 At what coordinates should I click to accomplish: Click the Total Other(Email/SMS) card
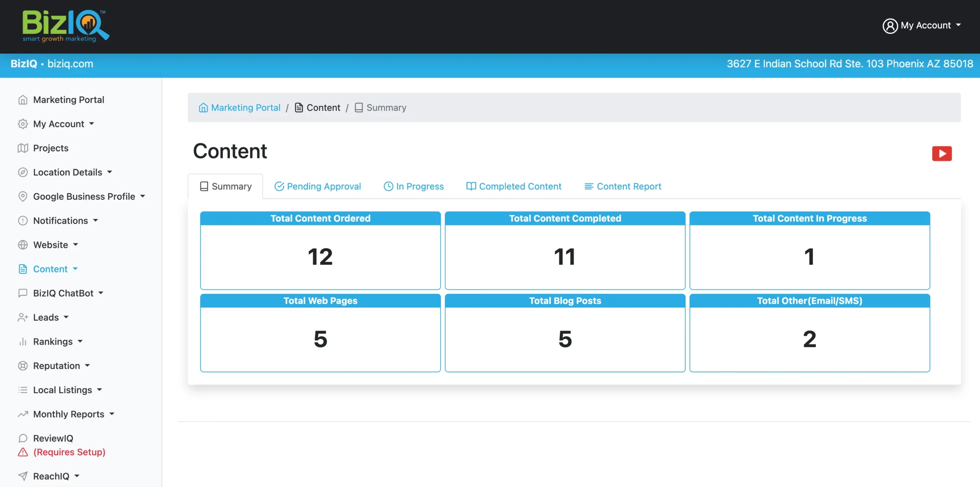tap(810, 333)
